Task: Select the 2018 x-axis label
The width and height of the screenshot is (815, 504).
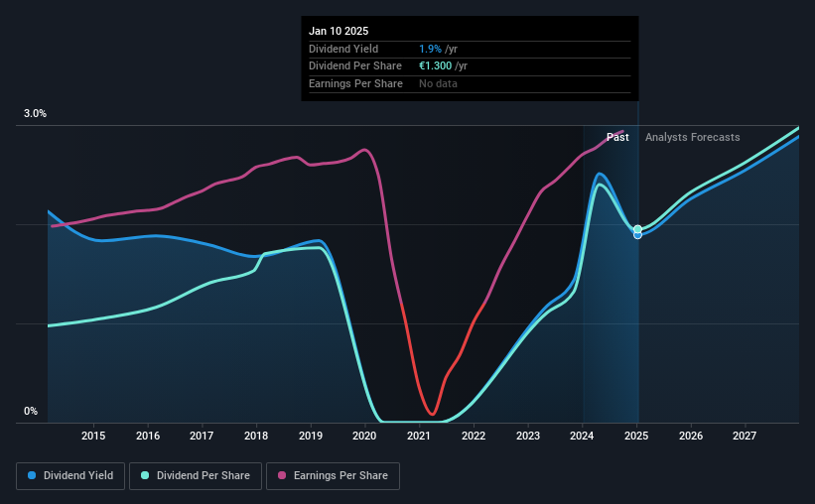Action: pos(256,436)
